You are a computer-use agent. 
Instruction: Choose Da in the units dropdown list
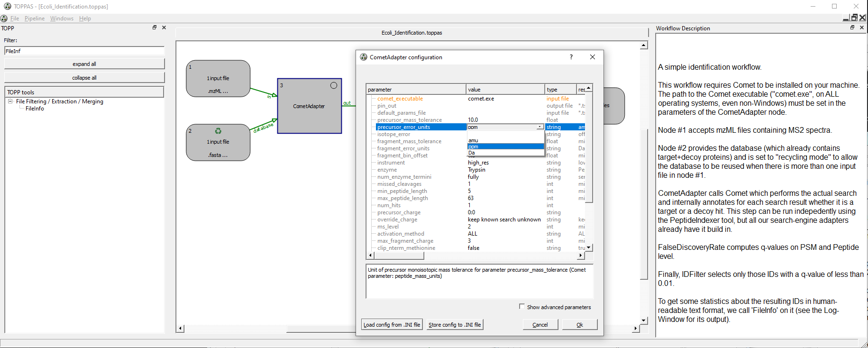coord(472,153)
